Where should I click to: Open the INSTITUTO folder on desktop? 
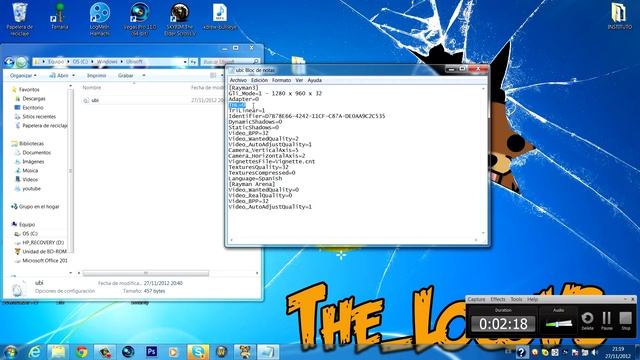(619, 16)
